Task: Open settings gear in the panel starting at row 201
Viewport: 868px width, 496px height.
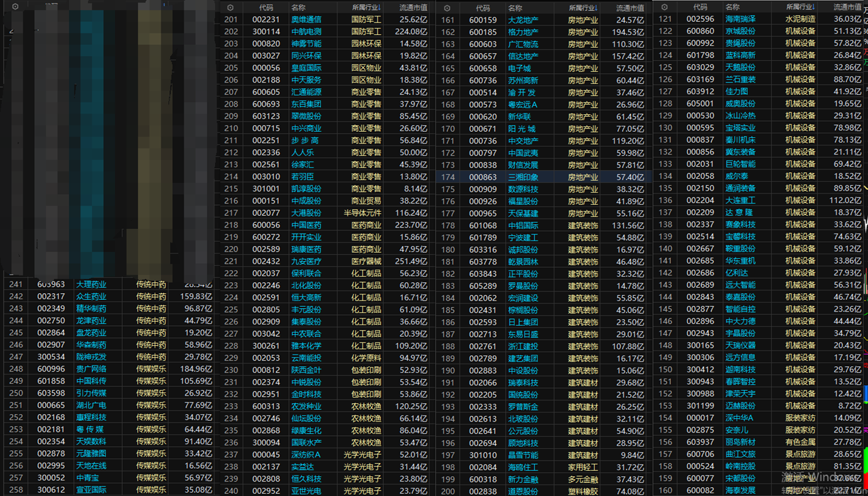Action: [230, 8]
